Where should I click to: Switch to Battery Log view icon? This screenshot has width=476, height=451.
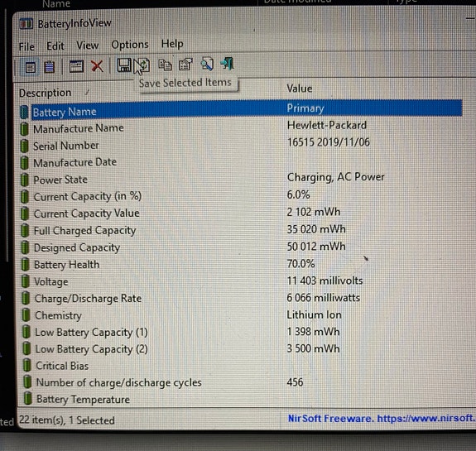pyautogui.click(x=49, y=67)
